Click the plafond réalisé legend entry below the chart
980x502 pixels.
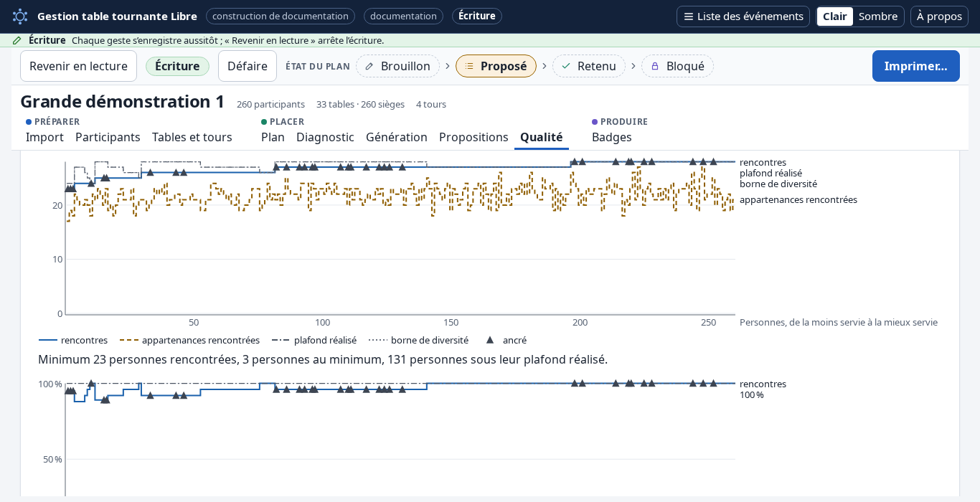pyautogui.click(x=314, y=340)
